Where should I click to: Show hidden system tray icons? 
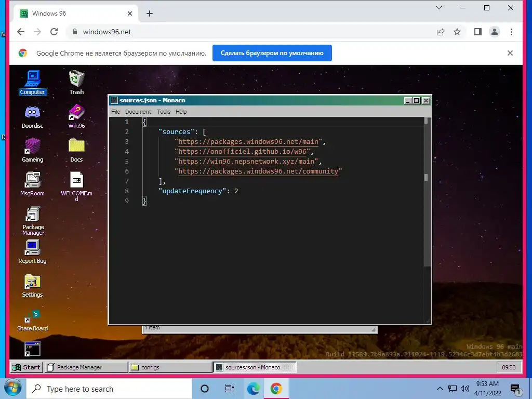click(x=440, y=389)
